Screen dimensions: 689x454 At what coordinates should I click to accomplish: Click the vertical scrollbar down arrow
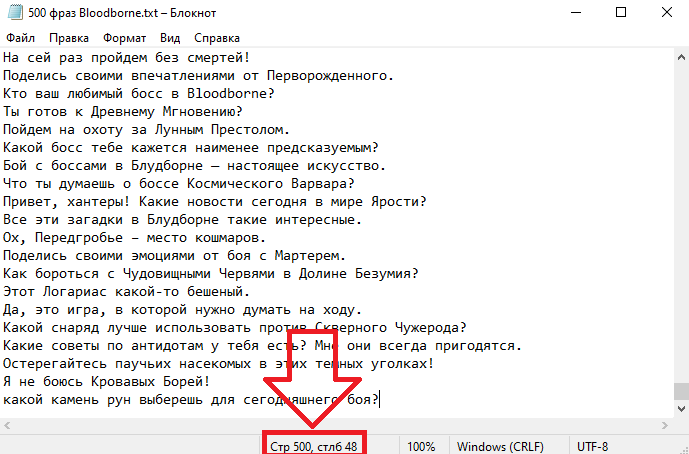[680, 409]
